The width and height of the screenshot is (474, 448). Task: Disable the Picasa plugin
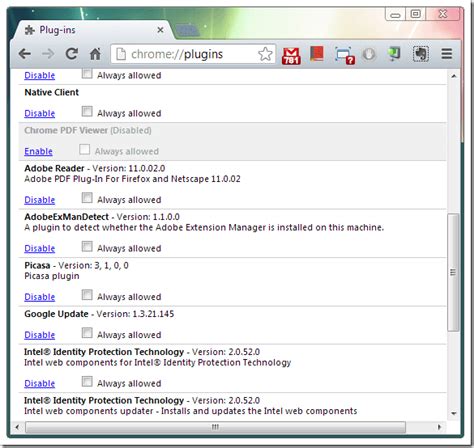click(x=40, y=297)
